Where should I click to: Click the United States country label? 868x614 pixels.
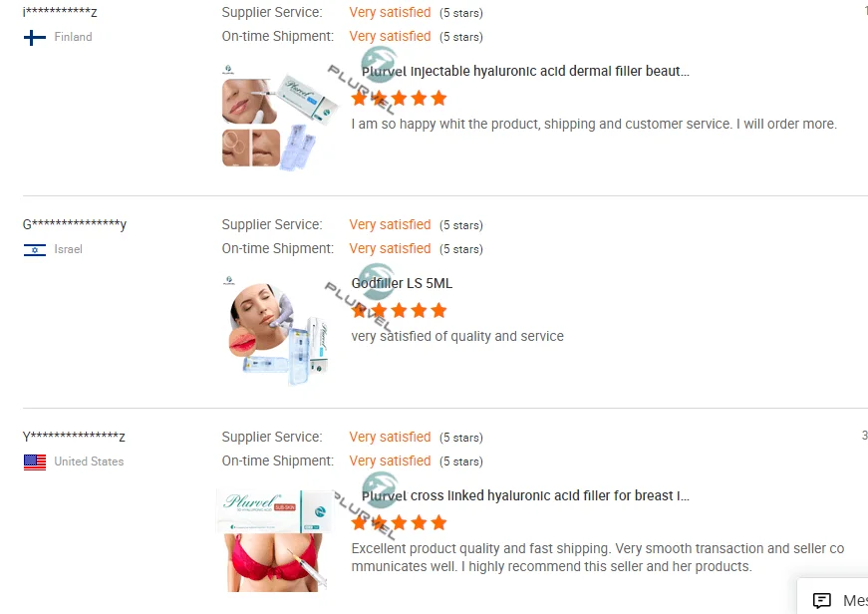pyautogui.click(x=89, y=461)
